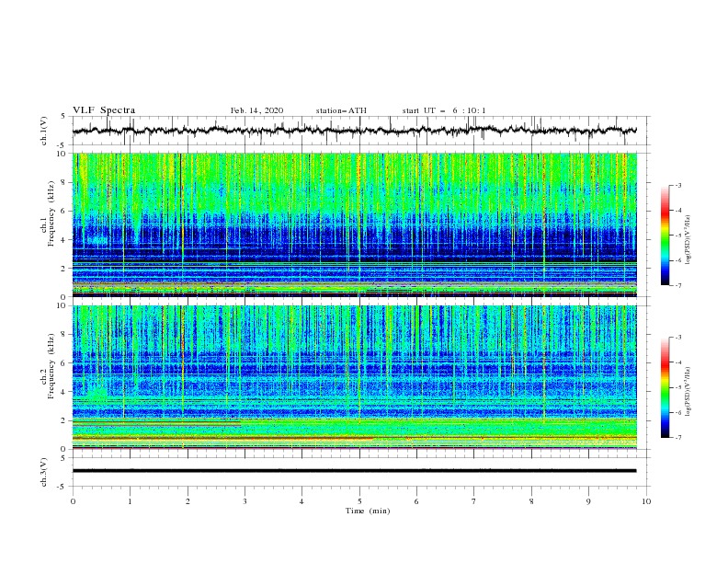Click the ch.1 colorbar "log(PSD)(V²/Hz)" label
728x563 pixels.
coord(688,240)
